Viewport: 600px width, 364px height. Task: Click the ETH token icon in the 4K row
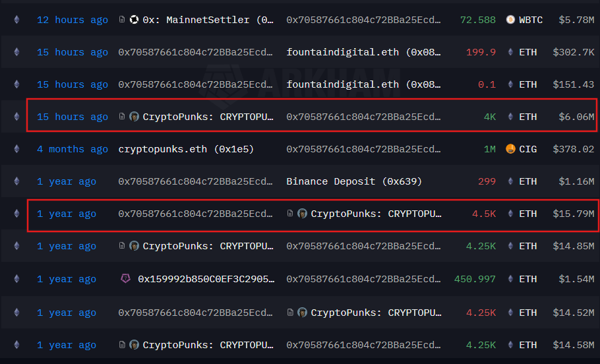[510, 117]
